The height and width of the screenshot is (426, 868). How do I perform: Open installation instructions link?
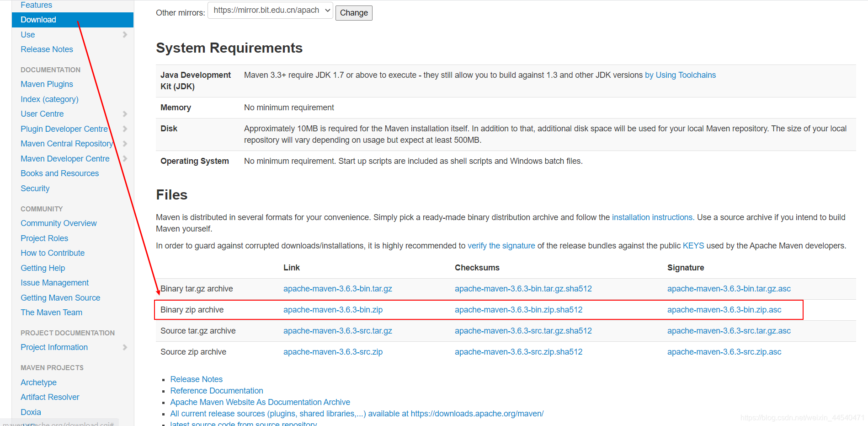(652, 217)
